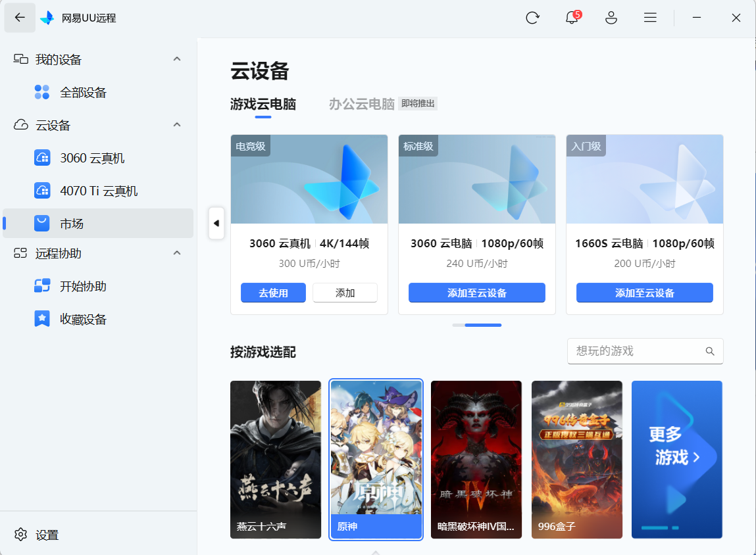756x555 pixels.
Task: Click the 标准级 card banner image
Action: click(477, 180)
